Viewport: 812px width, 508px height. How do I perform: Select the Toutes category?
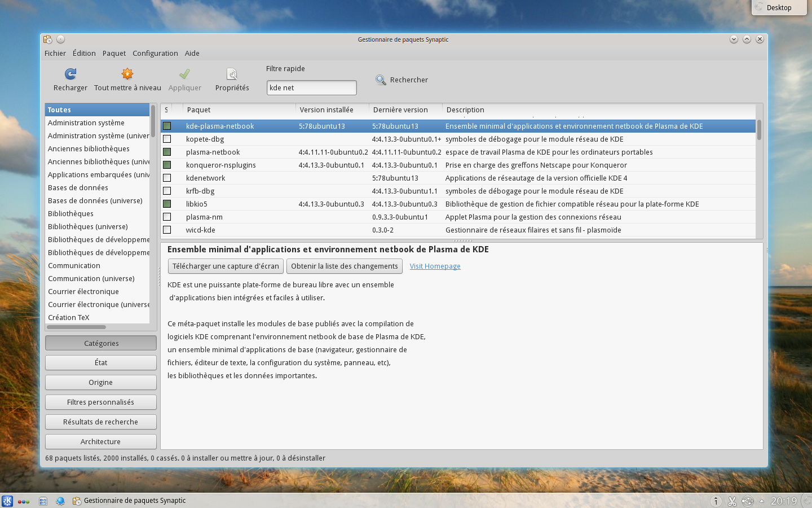(98, 110)
